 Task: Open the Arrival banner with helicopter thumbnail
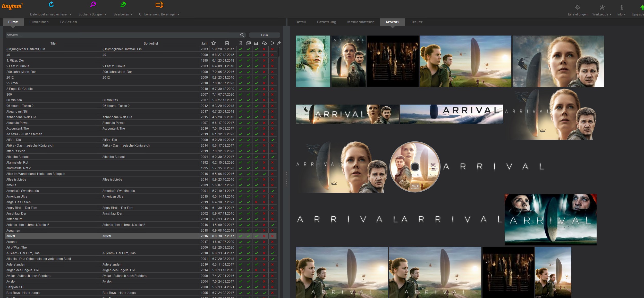[347, 114]
